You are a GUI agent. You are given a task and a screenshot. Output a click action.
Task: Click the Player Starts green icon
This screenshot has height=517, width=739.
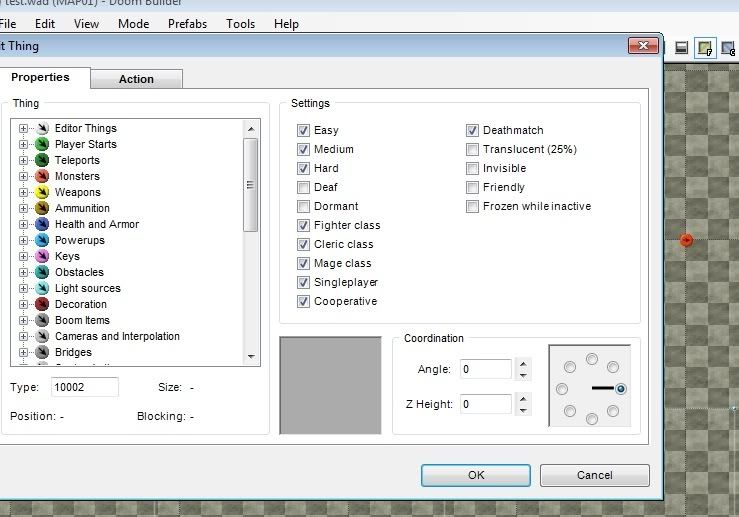click(x=42, y=144)
